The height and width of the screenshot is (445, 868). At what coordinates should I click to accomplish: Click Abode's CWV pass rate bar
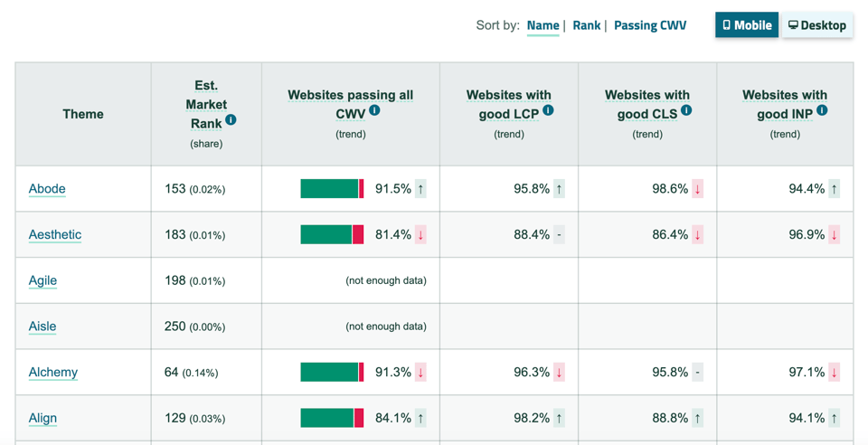(x=332, y=189)
